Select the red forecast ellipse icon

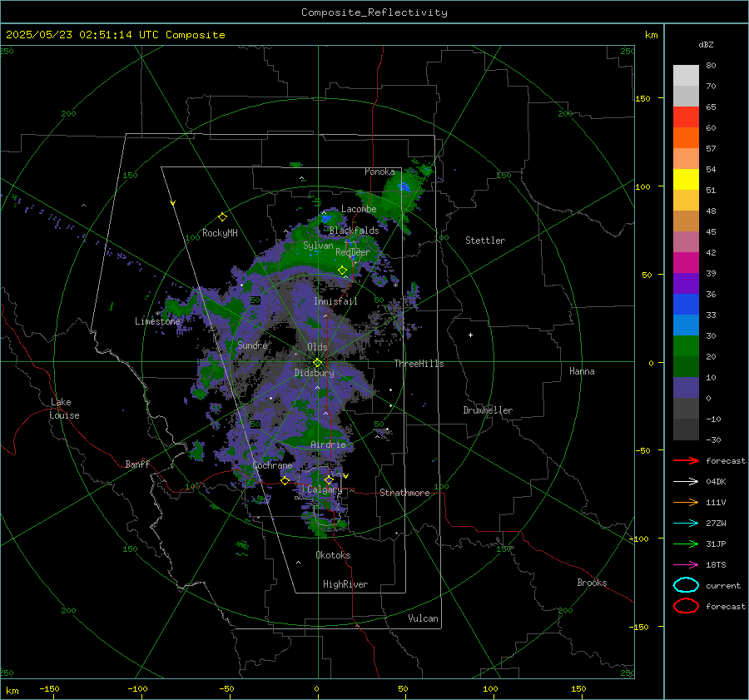(686, 606)
